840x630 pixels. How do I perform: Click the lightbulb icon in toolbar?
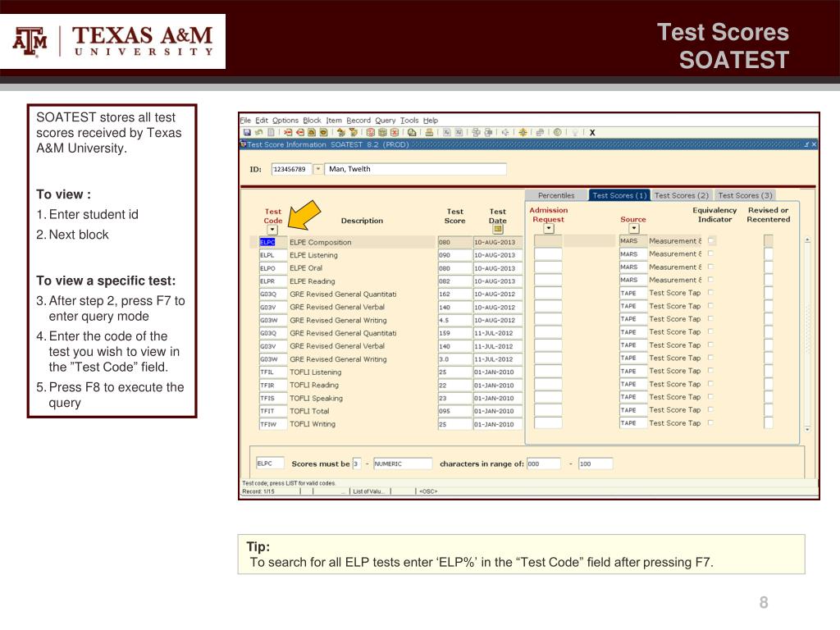coord(575,132)
